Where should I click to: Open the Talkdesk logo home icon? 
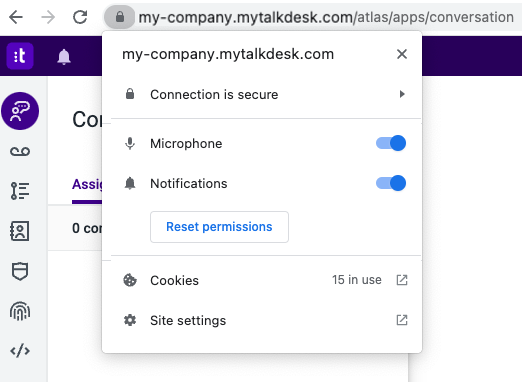tap(20, 56)
